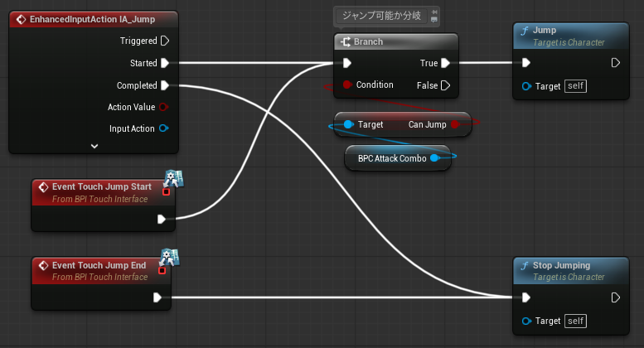
Task: Select the Branch node header
Action: coord(396,41)
